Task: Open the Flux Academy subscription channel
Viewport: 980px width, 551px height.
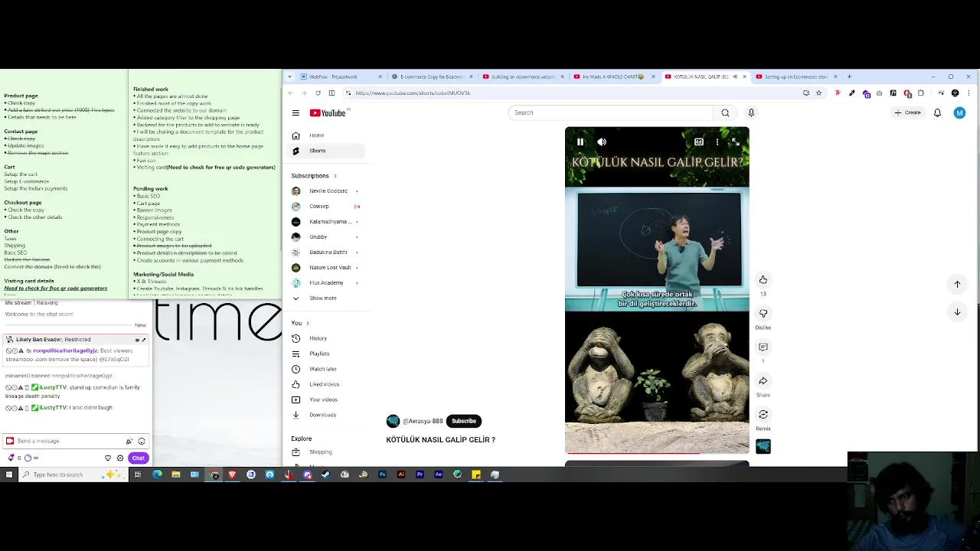Action: [x=327, y=282]
